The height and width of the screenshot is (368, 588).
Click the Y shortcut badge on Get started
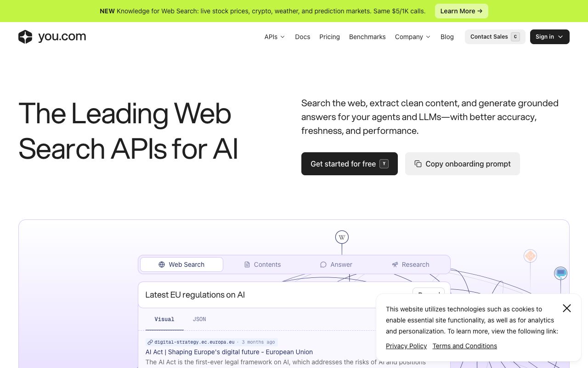pyautogui.click(x=384, y=164)
